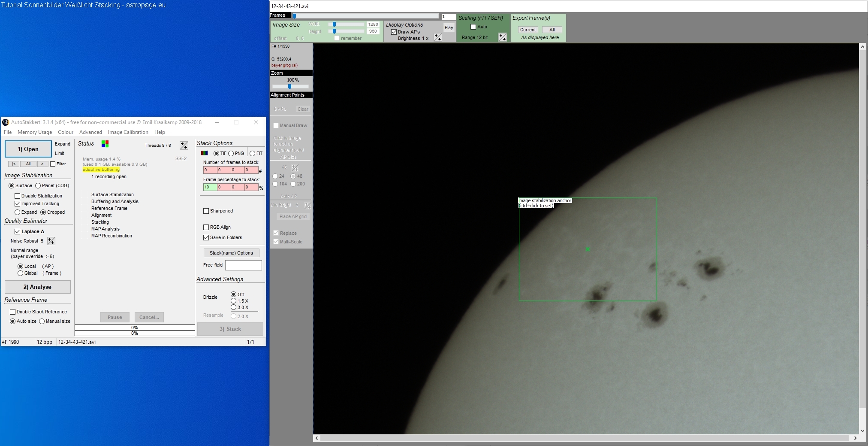868x446 pixels.
Task: Click the frame number input box
Action: [449, 17]
